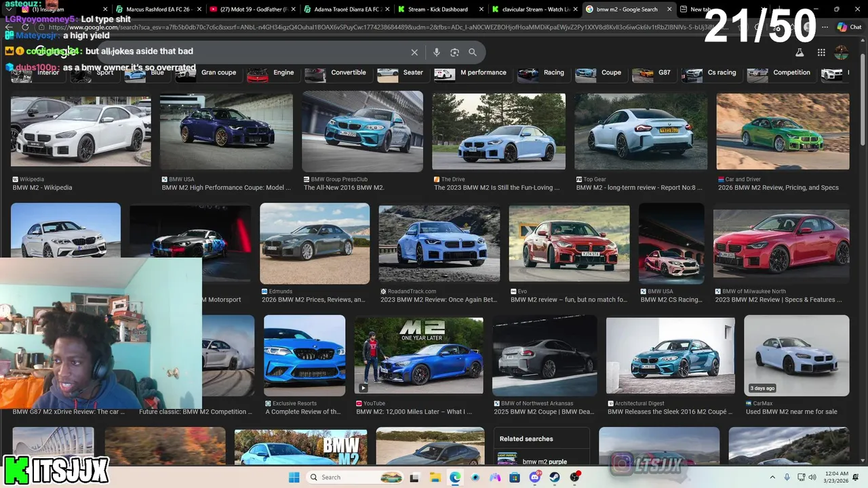The image size is (868, 488).
Task: Switch to Mdot 59 - GodFather tab
Action: 252,9
